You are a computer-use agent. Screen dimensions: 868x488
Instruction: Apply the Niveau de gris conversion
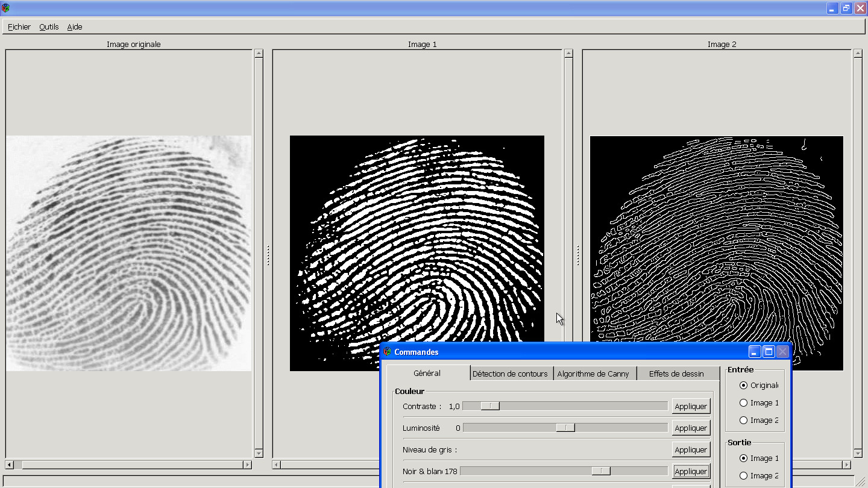(691, 450)
